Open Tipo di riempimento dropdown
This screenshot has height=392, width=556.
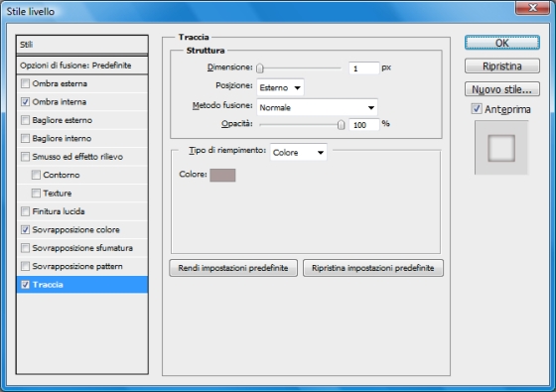(x=298, y=153)
